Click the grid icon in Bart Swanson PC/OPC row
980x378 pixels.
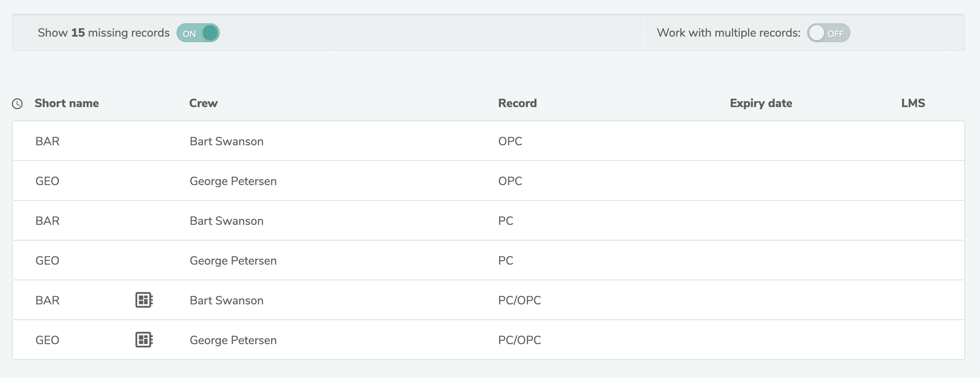tap(144, 300)
